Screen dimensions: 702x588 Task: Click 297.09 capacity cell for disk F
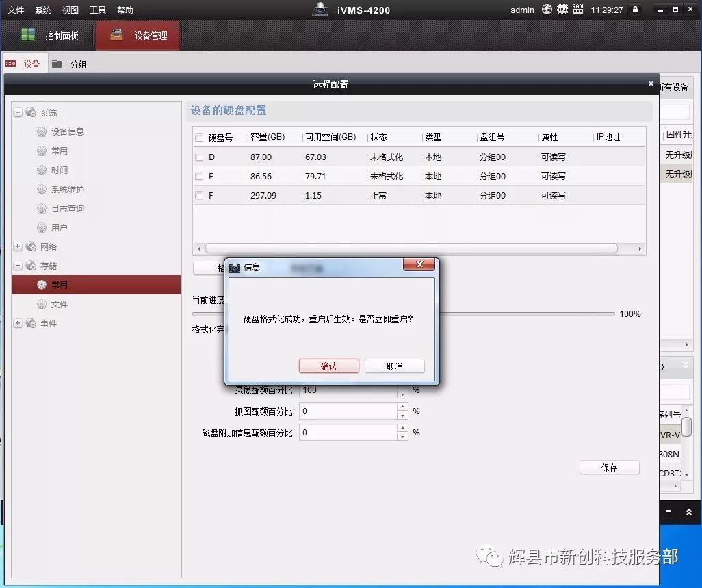coord(263,196)
